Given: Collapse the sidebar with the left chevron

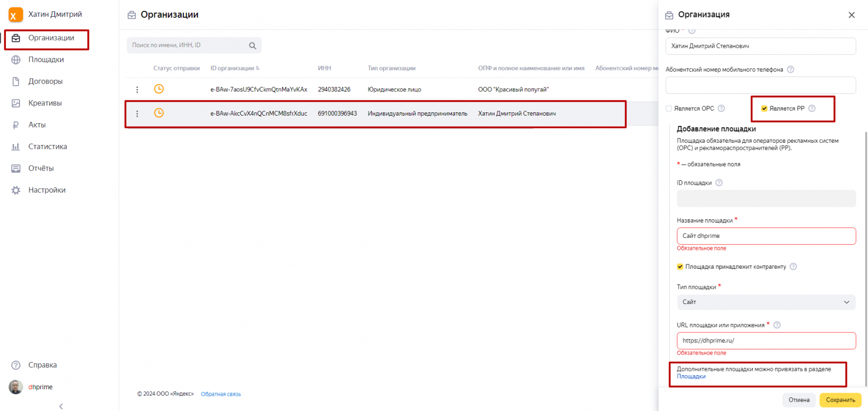Looking at the screenshot, I should coord(61,406).
